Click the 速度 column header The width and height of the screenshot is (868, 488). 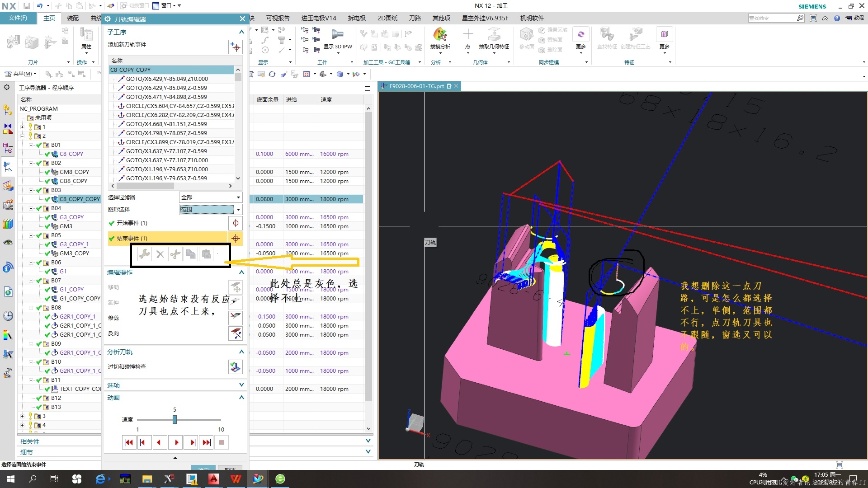point(326,99)
